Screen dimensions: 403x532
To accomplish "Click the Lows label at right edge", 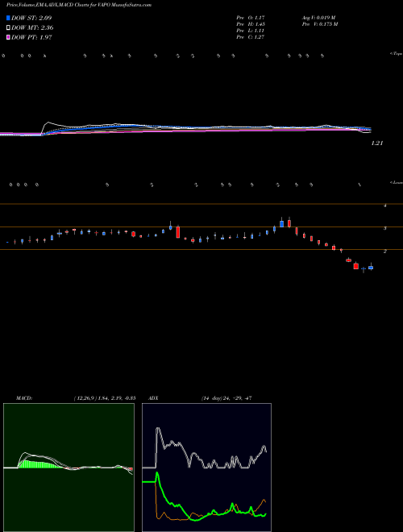I will (397, 182).
